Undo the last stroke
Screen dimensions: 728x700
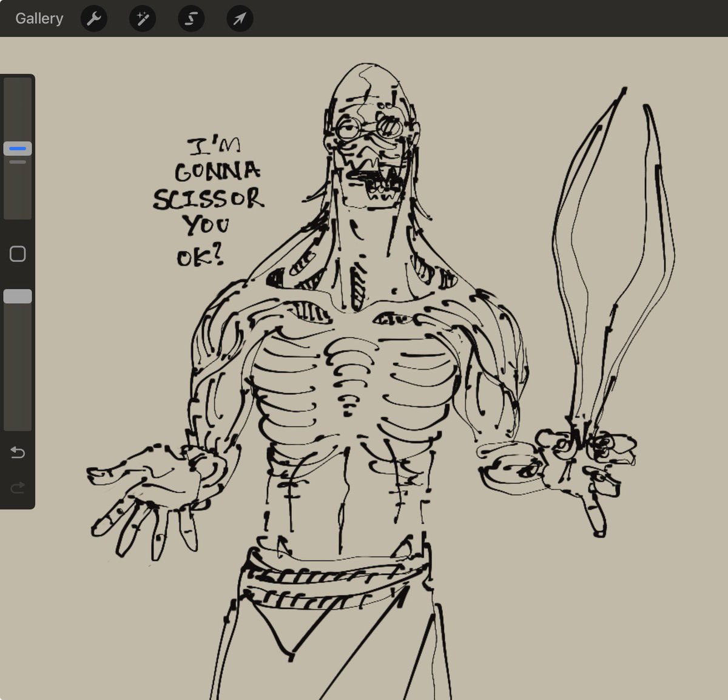click(18, 453)
